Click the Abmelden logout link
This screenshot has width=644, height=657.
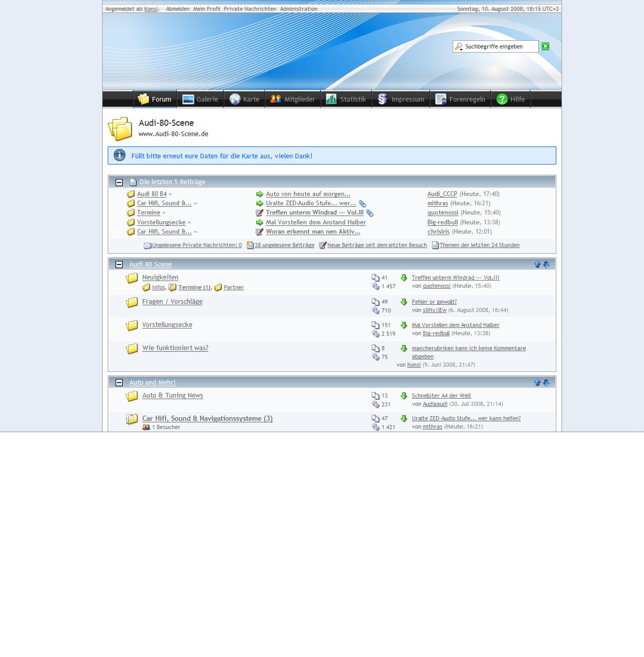[177, 9]
